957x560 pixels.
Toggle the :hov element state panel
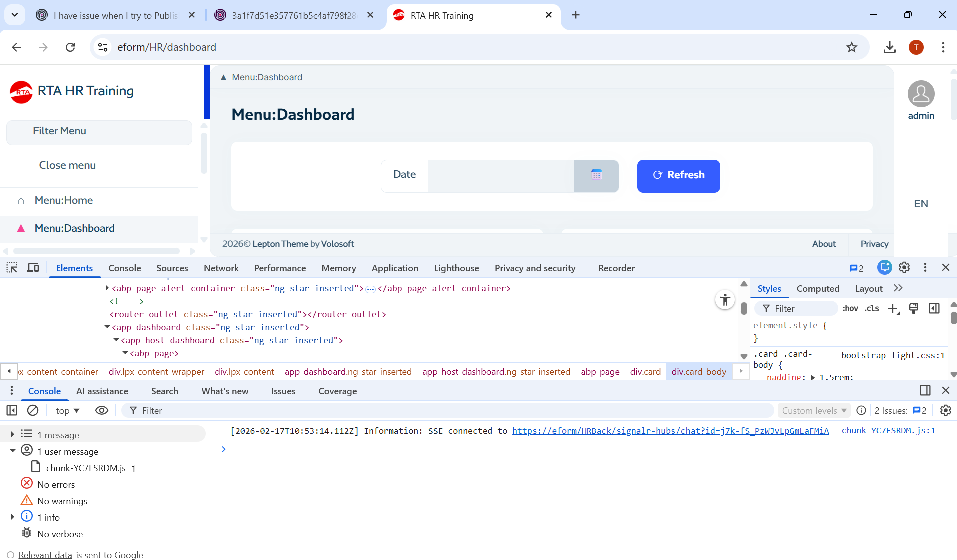click(x=850, y=308)
